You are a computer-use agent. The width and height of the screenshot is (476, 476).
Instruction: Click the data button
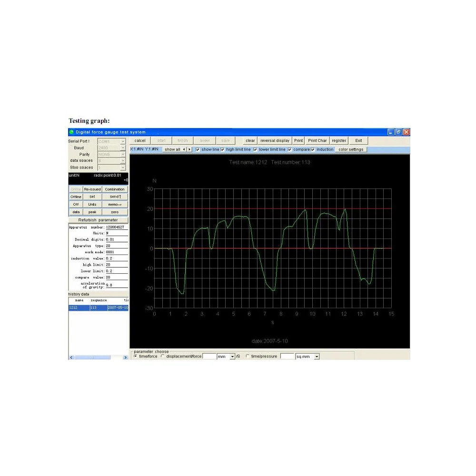(76, 212)
